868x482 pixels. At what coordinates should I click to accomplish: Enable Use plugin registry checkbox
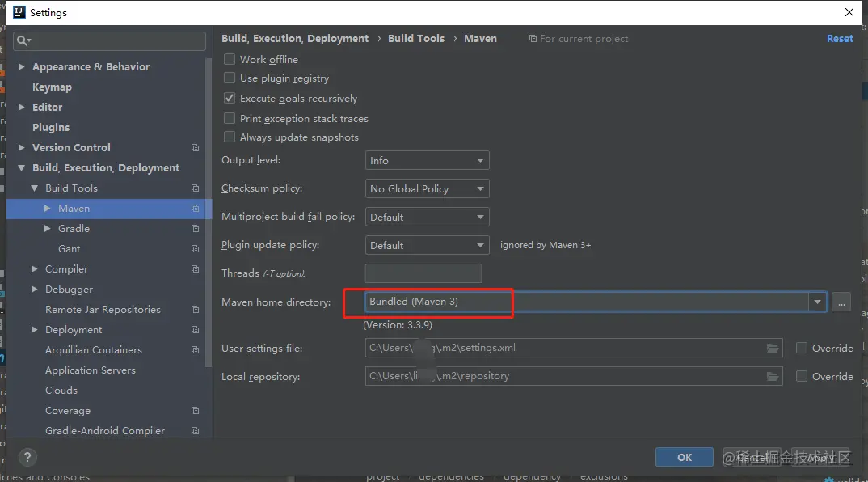click(230, 78)
